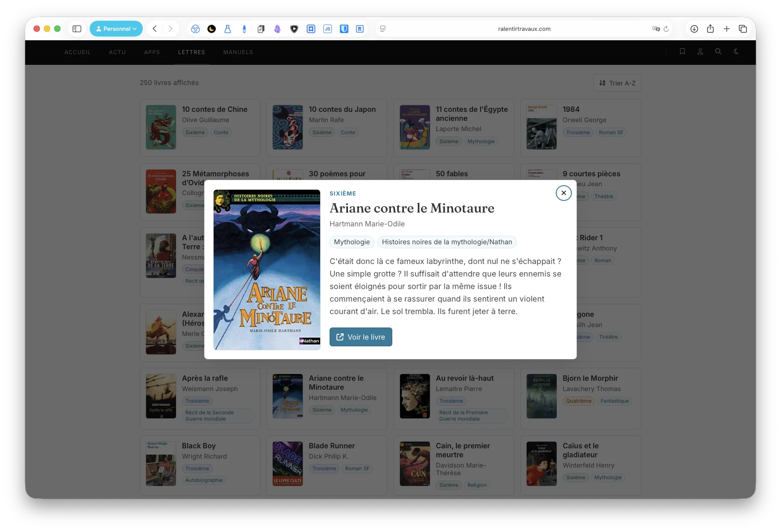Click the blue U shield extension icon
The image size is (781, 532).
click(344, 29)
